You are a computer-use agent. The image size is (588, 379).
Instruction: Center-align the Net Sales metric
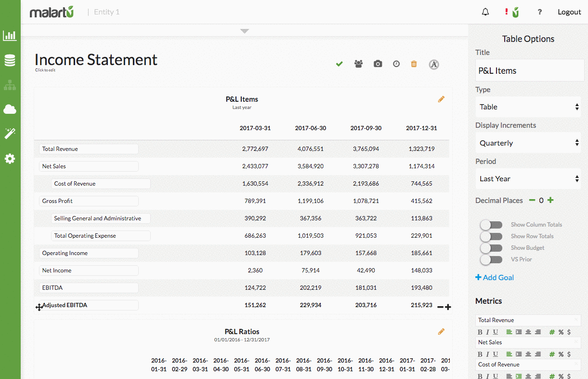pyautogui.click(x=528, y=354)
